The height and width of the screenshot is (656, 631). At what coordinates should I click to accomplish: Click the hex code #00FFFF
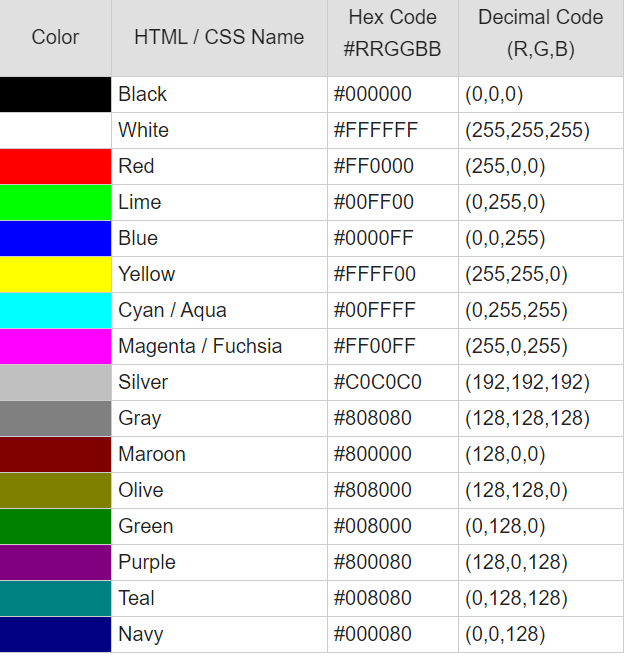tap(375, 310)
